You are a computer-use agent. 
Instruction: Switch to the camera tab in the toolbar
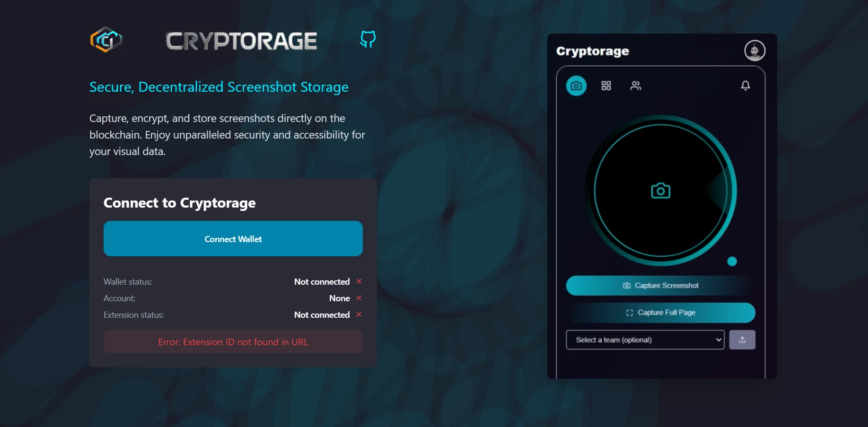click(x=576, y=86)
